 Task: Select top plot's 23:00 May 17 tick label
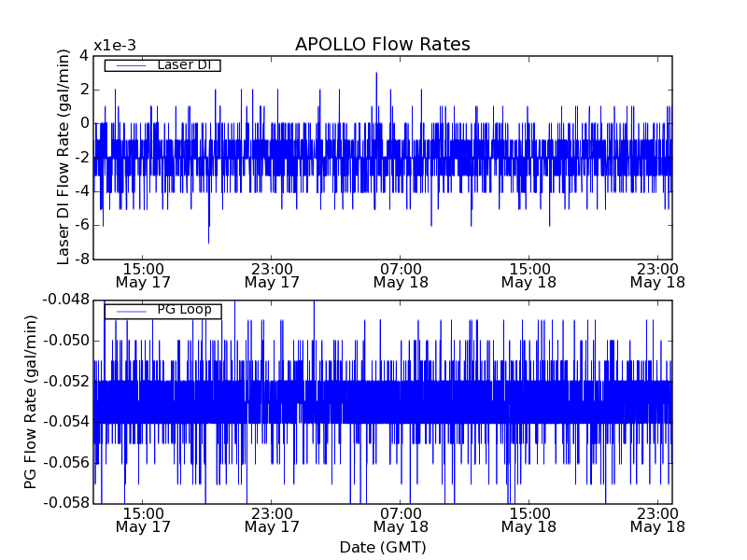pos(271,274)
